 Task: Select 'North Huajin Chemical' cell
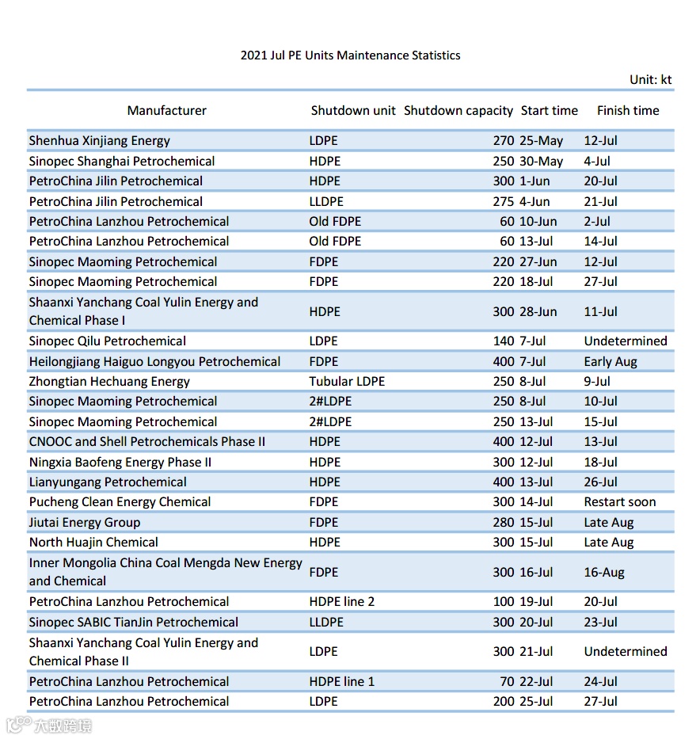pyautogui.click(x=93, y=543)
